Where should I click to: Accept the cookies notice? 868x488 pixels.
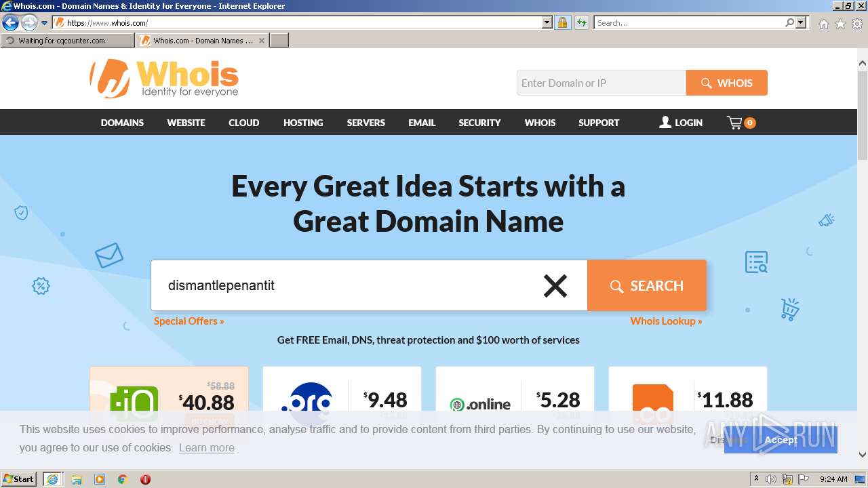(x=781, y=440)
